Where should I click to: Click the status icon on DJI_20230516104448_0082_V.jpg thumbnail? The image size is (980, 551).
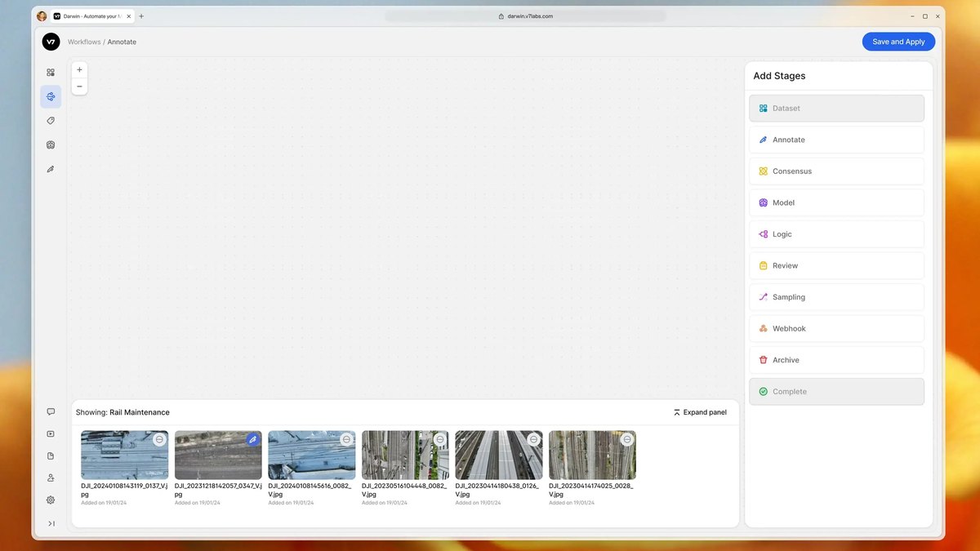[x=440, y=439]
